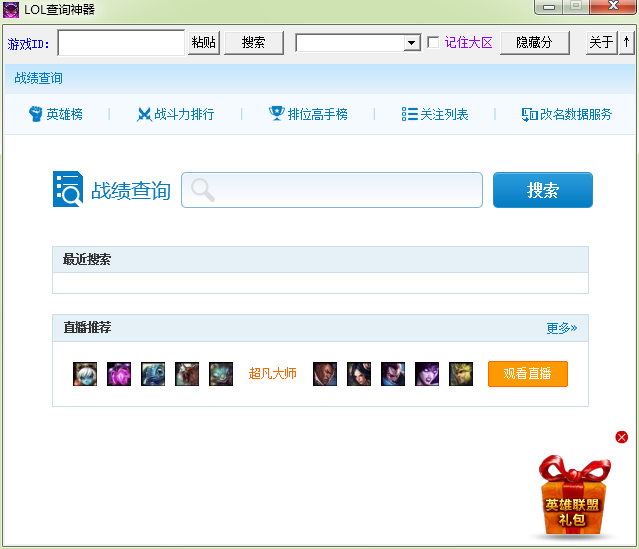Open the 战斗力排行 tab
Image resolution: width=639 pixels, height=549 pixels.
coord(176,114)
